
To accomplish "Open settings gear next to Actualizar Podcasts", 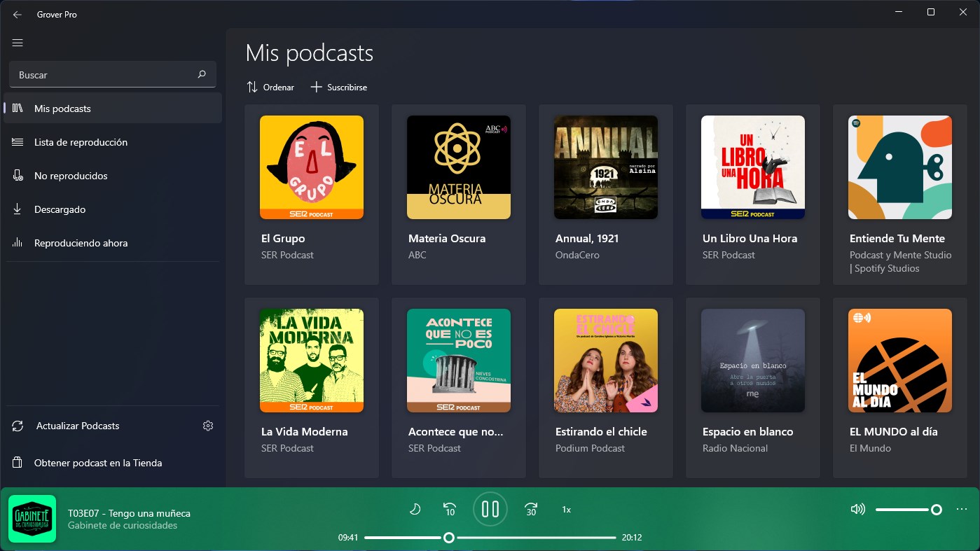I will point(207,426).
